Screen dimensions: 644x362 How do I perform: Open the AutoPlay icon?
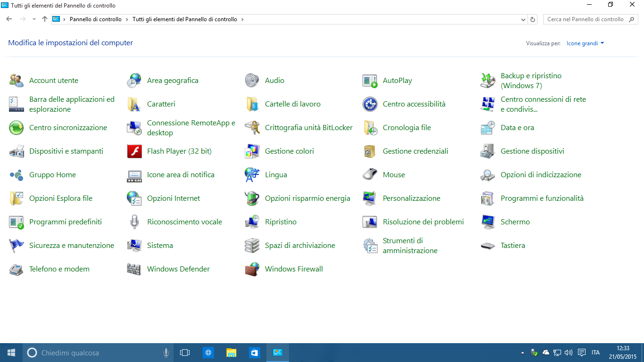tap(370, 81)
